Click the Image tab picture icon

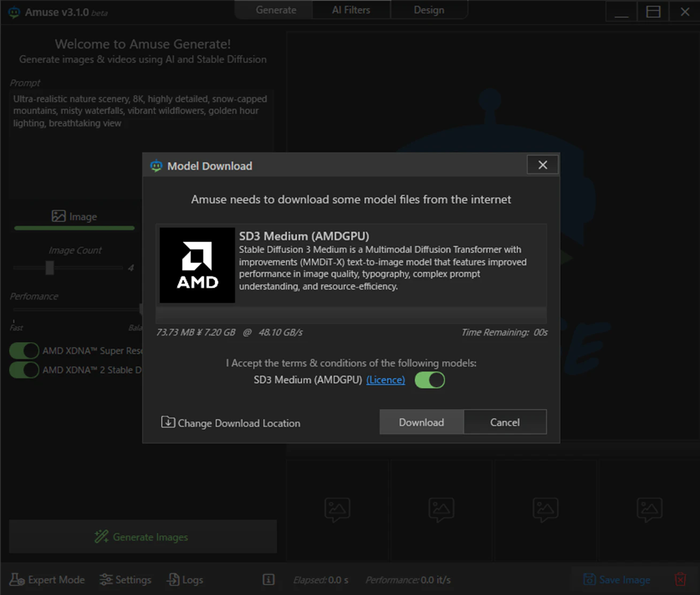[58, 216]
